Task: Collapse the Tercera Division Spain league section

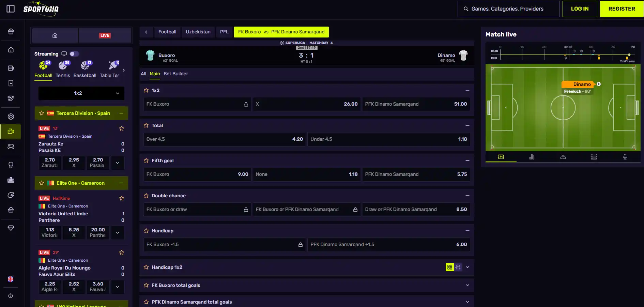Action: [x=121, y=113]
